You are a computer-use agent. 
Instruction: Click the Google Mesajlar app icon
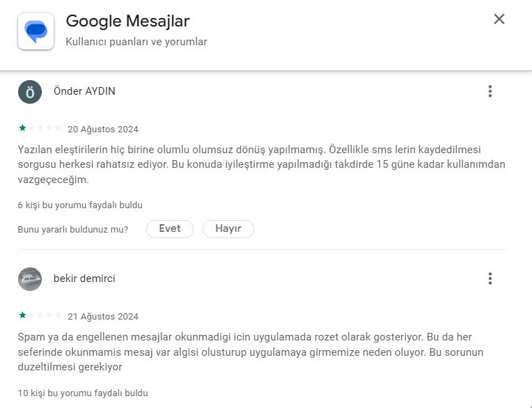click(36, 31)
